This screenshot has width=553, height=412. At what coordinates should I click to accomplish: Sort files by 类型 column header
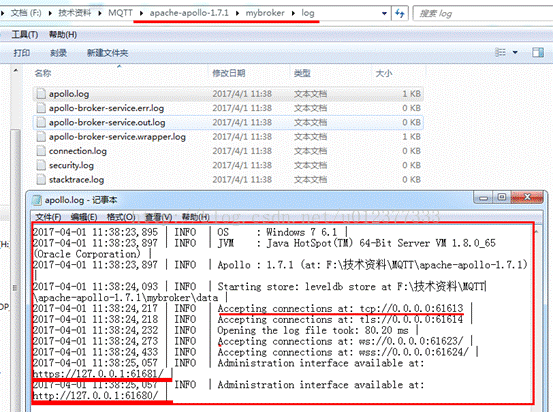point(302,73)
